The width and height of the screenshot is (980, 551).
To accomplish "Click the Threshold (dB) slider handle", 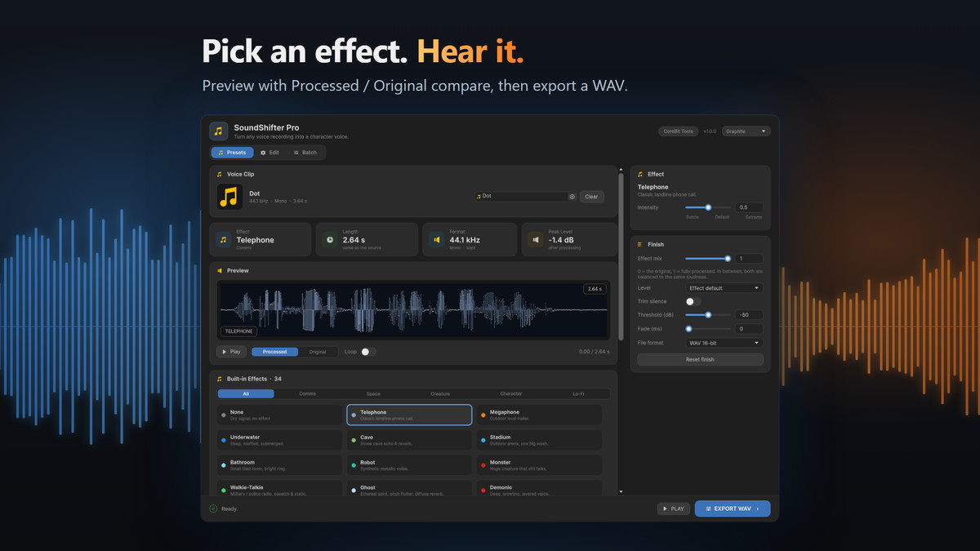I will pos(708,314).
